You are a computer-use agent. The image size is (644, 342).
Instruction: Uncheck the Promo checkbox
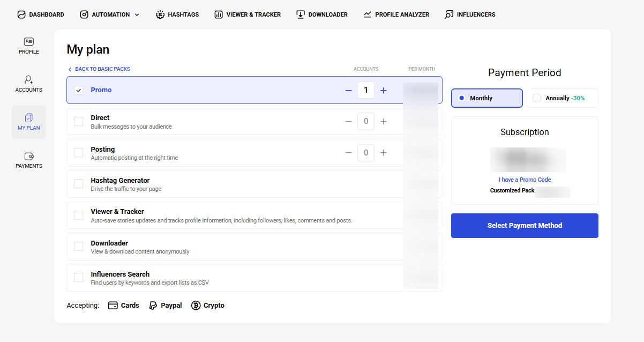tap(79, 90)
